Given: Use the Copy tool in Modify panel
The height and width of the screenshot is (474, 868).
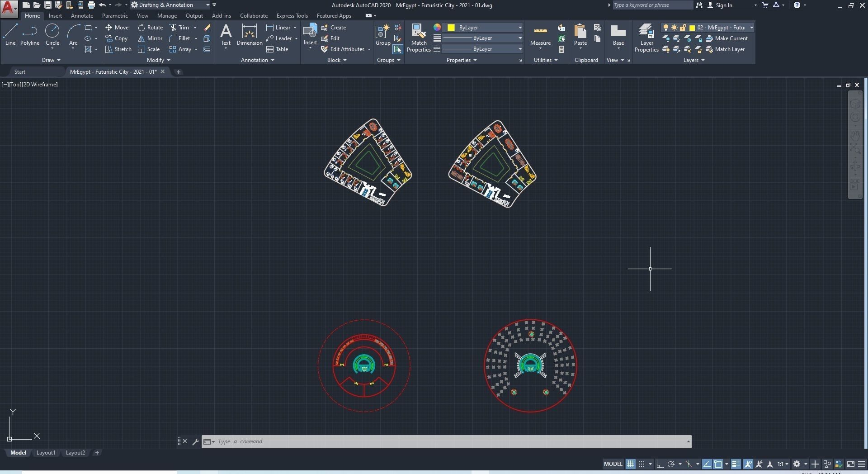Looking at the screenshot, I should pos(117,38).
